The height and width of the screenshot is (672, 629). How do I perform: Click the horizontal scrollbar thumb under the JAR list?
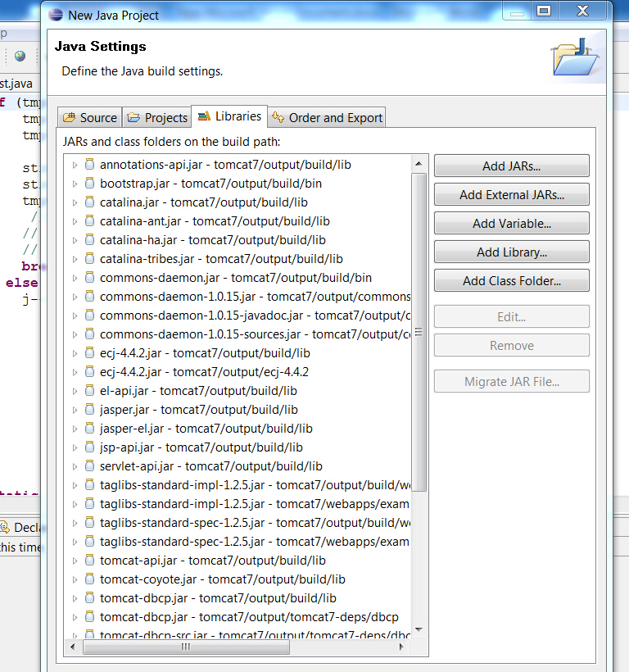(185, 647)
